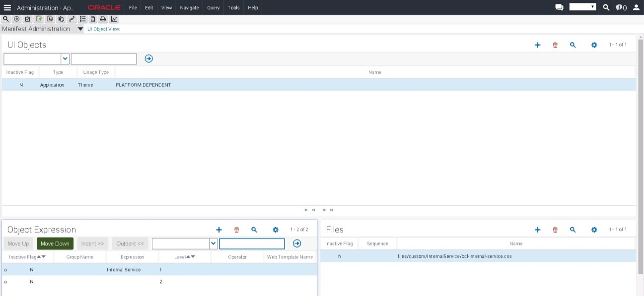
Task: Open the Navigate menu
Action: [189, 7]
